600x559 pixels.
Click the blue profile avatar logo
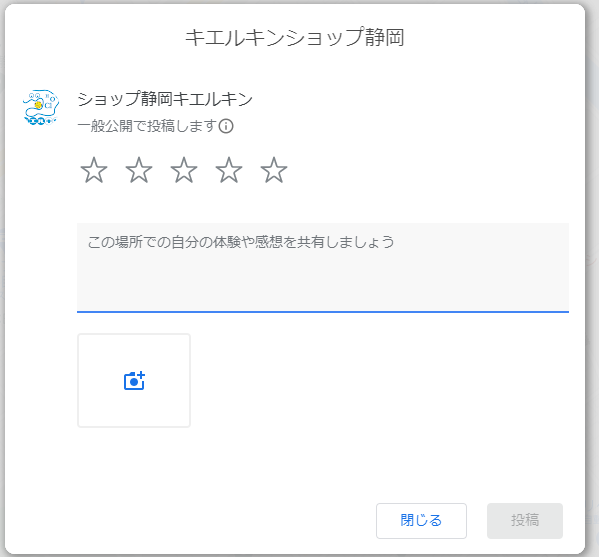(41, 108)
